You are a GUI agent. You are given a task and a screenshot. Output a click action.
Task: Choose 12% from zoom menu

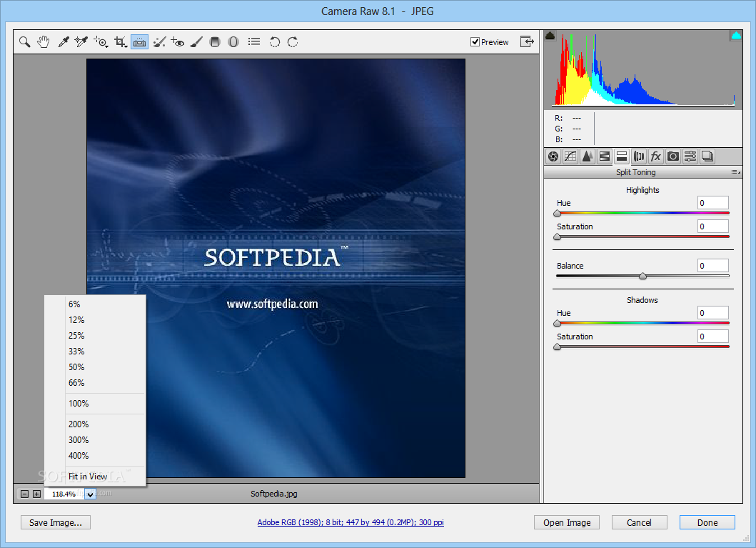pyautogui.click(x=95, y=320)
